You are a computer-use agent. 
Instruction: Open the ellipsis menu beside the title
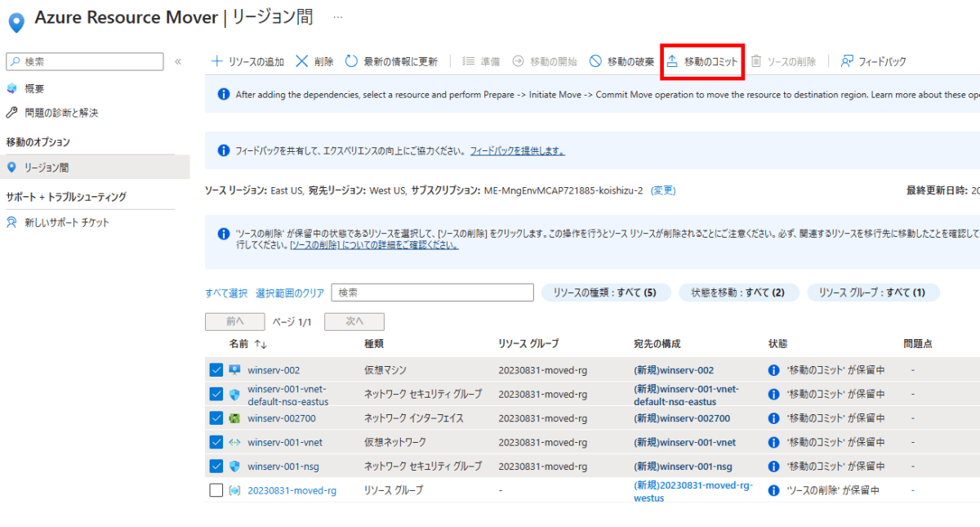pyautogui.click(x=338, y=16)
